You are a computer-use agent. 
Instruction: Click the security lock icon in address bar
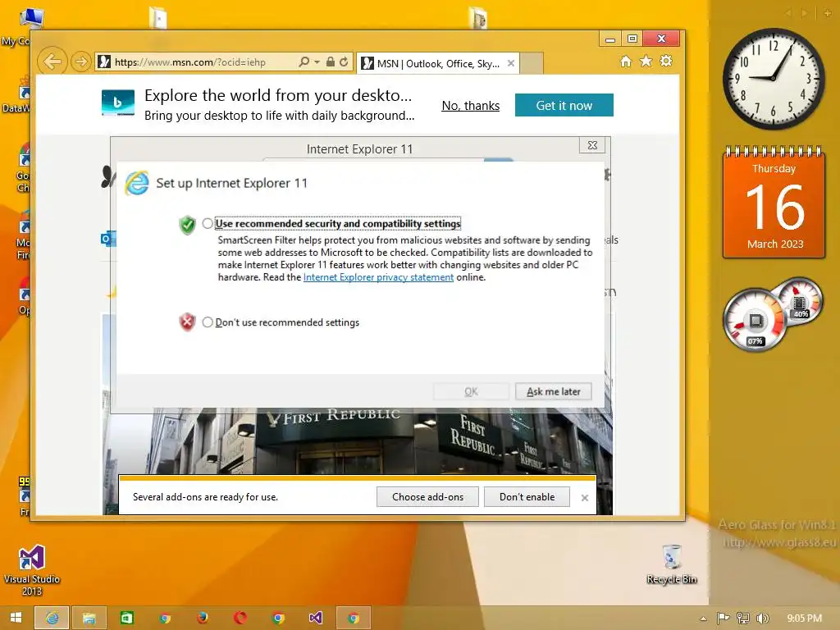(330, 62)
